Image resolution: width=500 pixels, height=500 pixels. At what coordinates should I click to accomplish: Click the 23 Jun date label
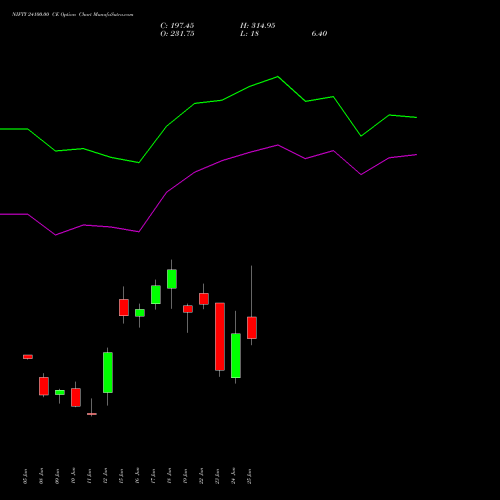coord(218,476)
